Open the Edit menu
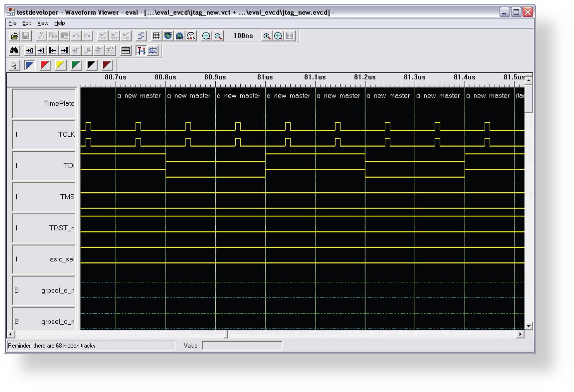The image size is (574, 392). click(26, 23)
